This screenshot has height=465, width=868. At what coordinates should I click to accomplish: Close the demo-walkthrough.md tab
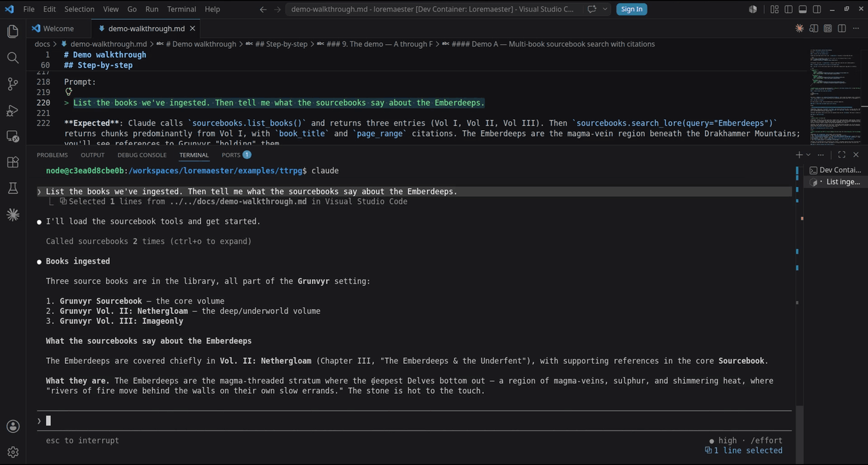tap(193, 28)
